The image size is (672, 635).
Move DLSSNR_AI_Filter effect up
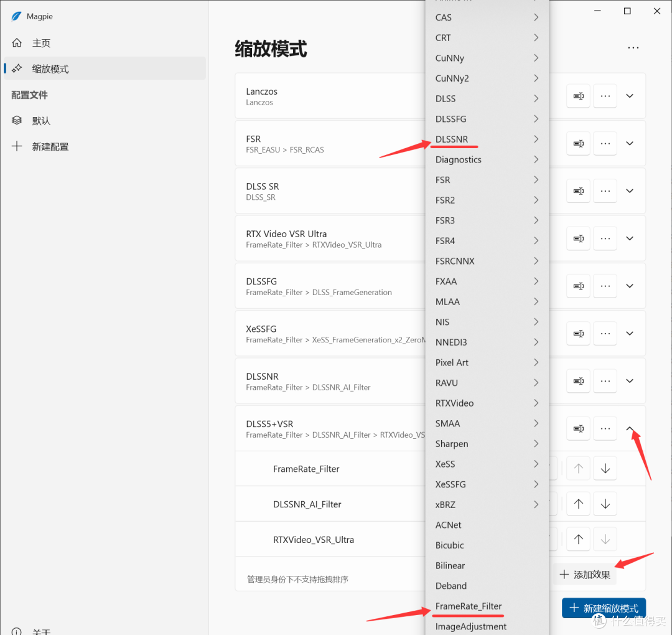tap(579, 504)
